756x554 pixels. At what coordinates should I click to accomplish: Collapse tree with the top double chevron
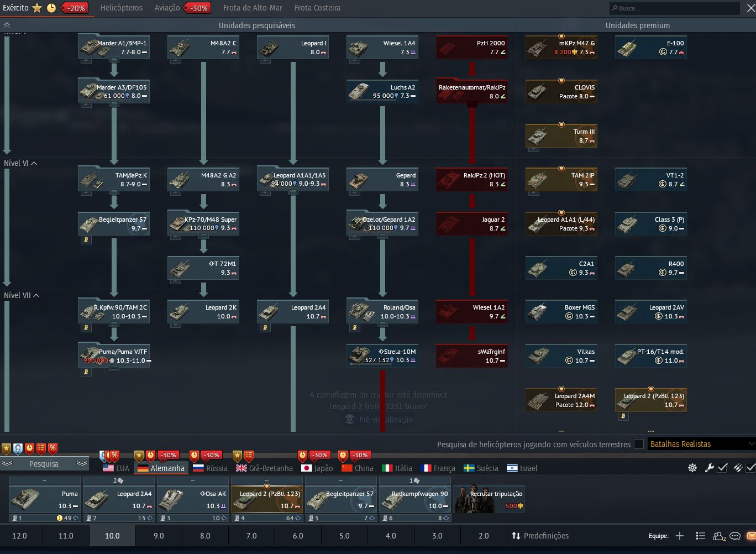[x=7, y=25]
